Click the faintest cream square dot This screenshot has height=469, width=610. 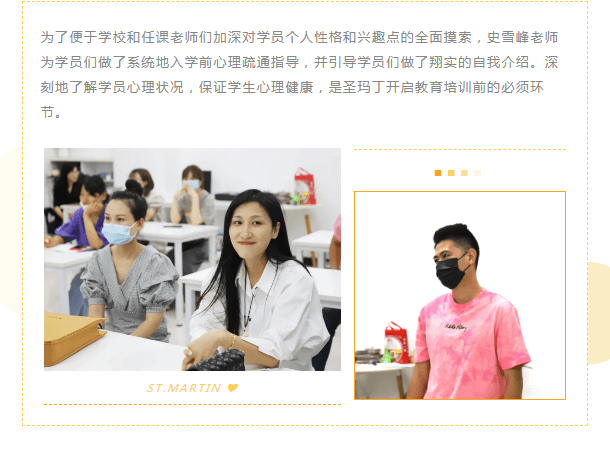click(x=477, y=173)
